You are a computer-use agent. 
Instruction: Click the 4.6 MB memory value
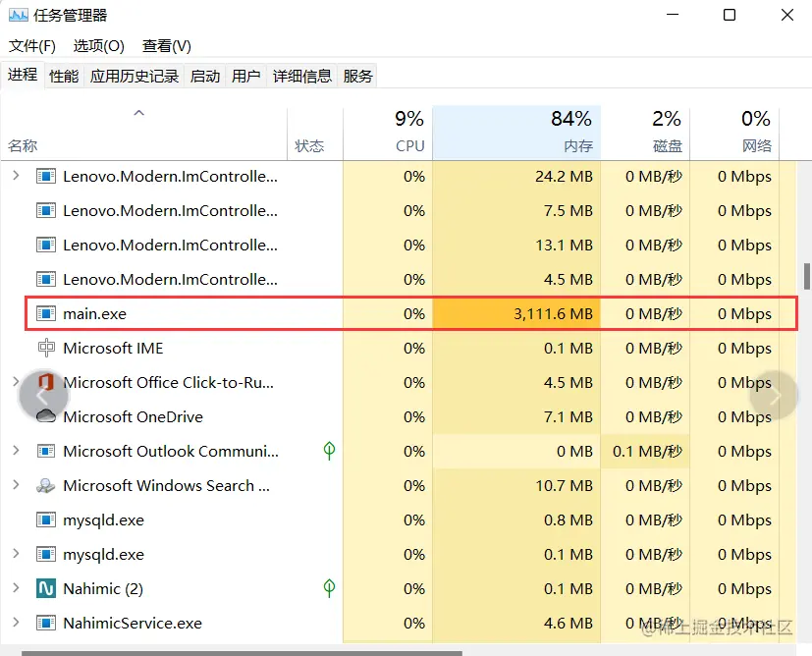pos(568,623)
